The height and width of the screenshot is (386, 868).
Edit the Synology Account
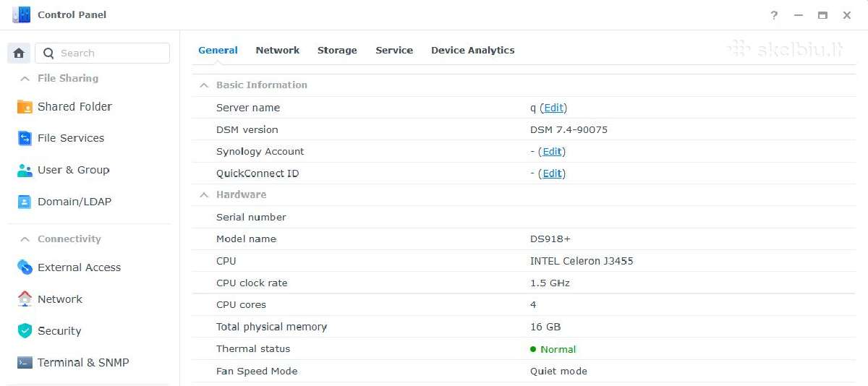point(552,152)
